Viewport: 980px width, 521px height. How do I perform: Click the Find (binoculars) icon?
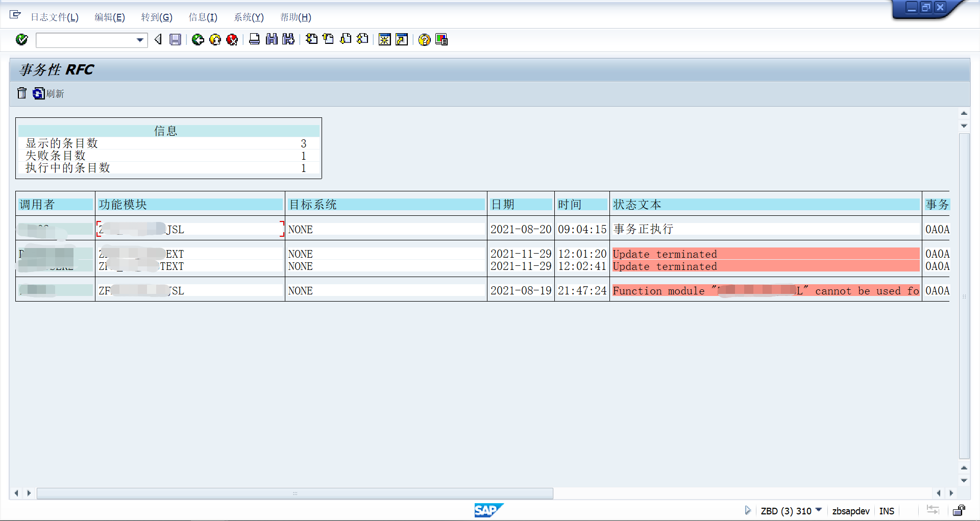[272, 39]
